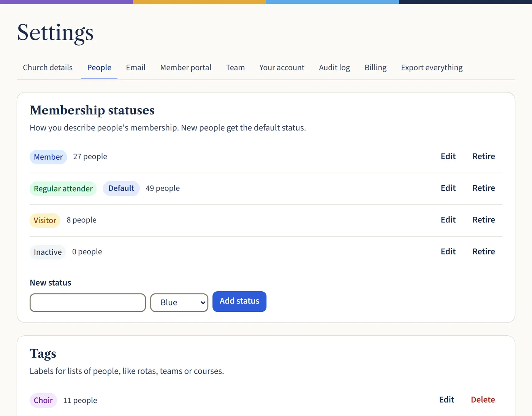Click the Settings page title
Screen dimensions: 532x416
click(x=55, y=33)
